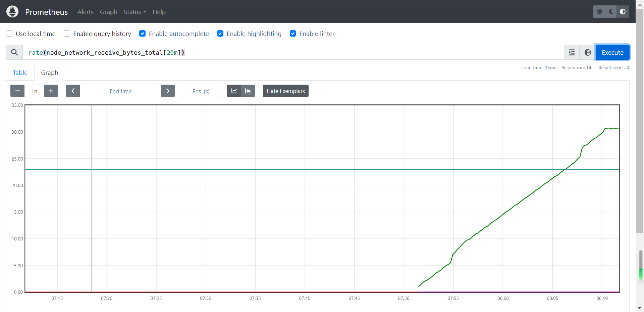Click the 20.00 y-axis label
644x312 pixels.
pos(17,185)
